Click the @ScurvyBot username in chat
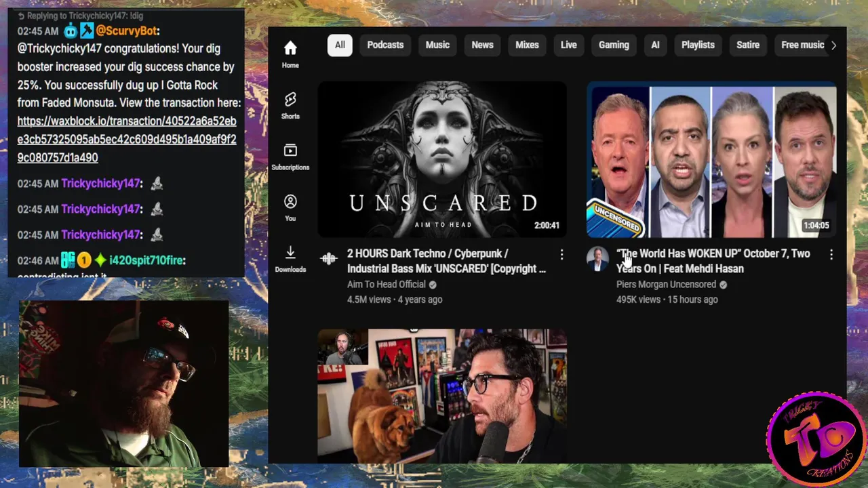This screenshot has height=488, width=868. [127, 30]
